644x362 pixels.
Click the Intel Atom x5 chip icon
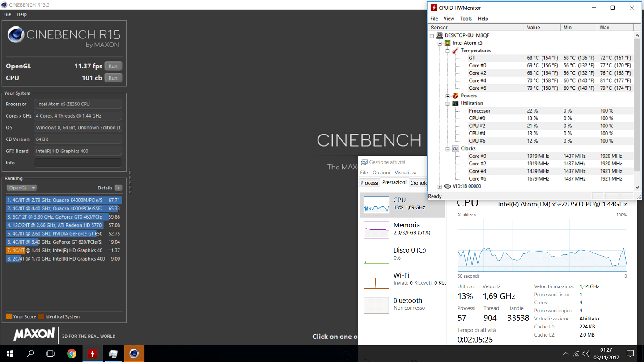(447, 43)
